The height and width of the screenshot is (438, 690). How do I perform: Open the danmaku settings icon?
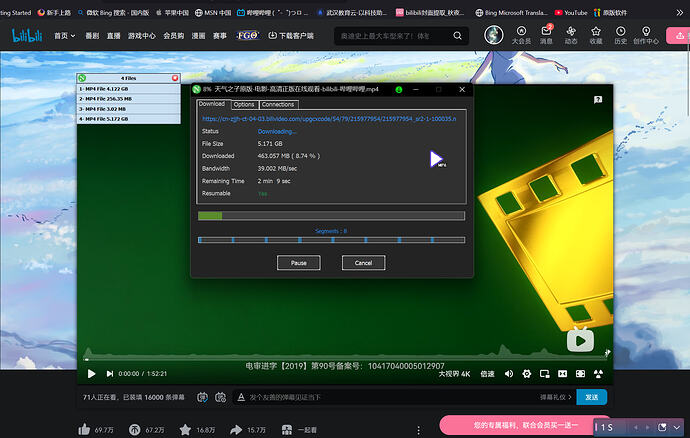tap(220, 397)
